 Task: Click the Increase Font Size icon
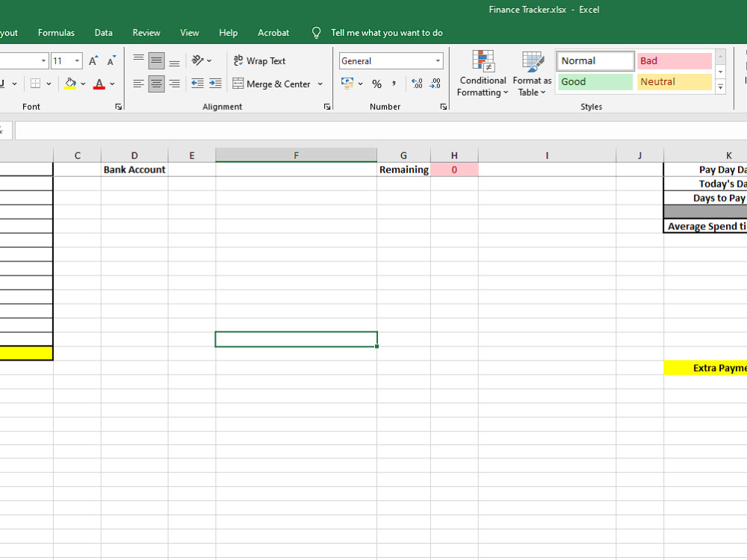pos(94,60)
